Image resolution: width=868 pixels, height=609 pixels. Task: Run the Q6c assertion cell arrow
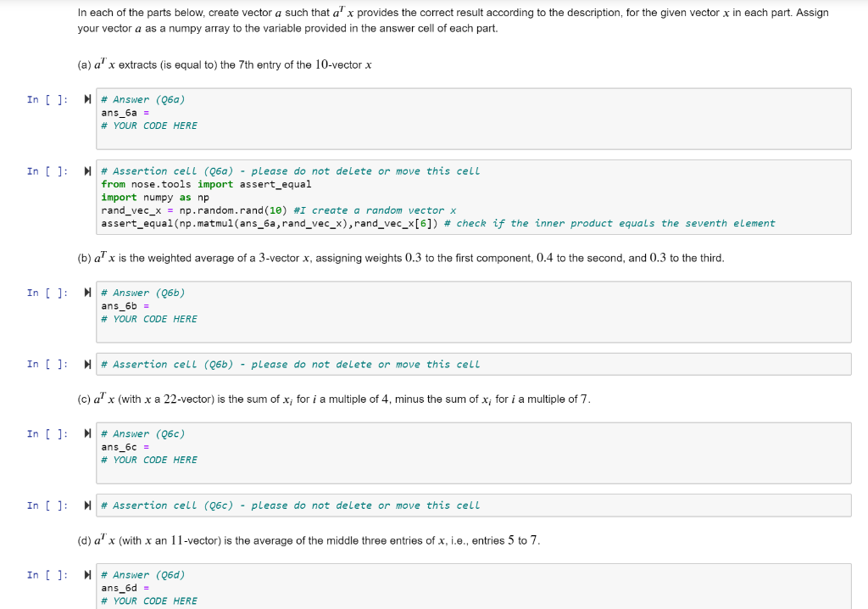[87, 505]
